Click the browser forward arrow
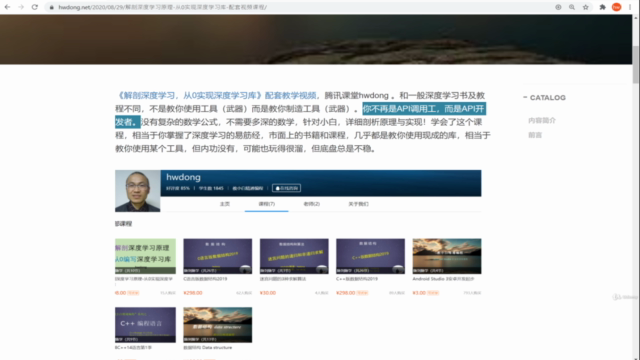The width and height of the screenshot is (640, 360). 21,7
